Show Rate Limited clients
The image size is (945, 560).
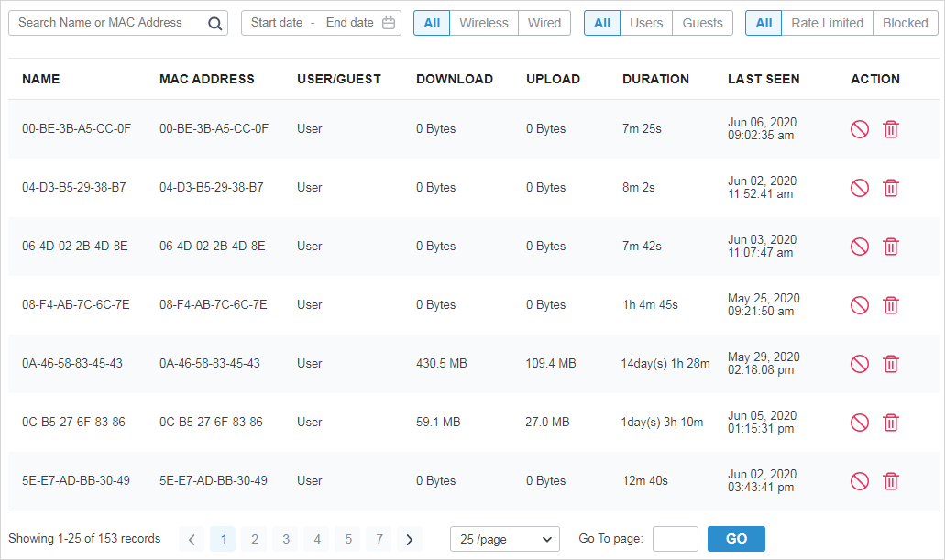coord(828,23)
